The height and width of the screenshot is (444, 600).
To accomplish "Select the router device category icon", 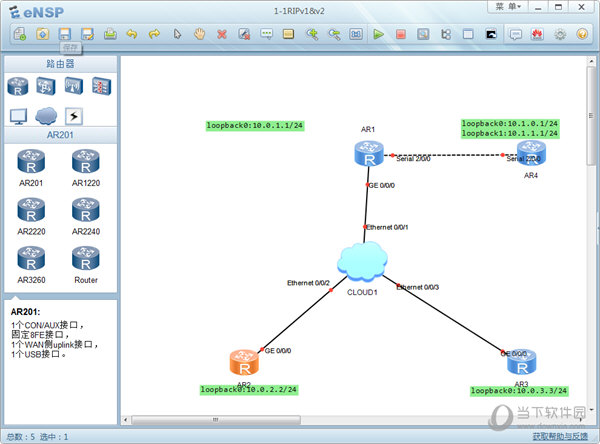I will point(18,86).
